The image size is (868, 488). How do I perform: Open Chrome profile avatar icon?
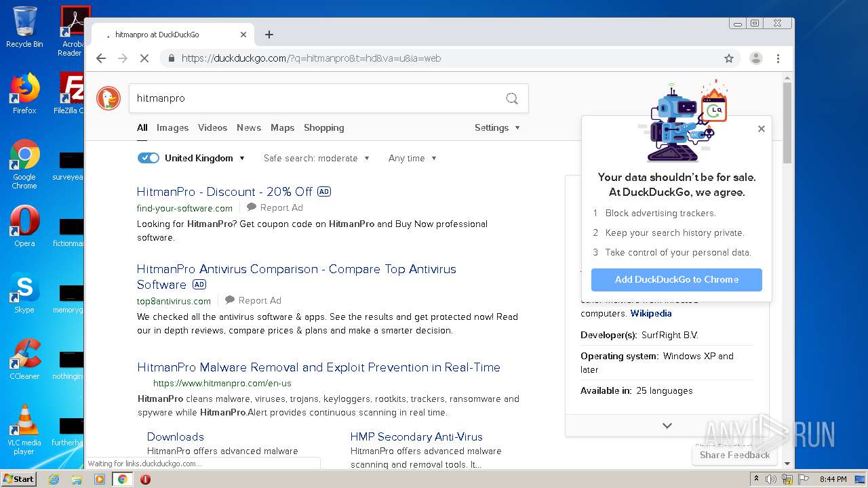click(x=756, y=58)
